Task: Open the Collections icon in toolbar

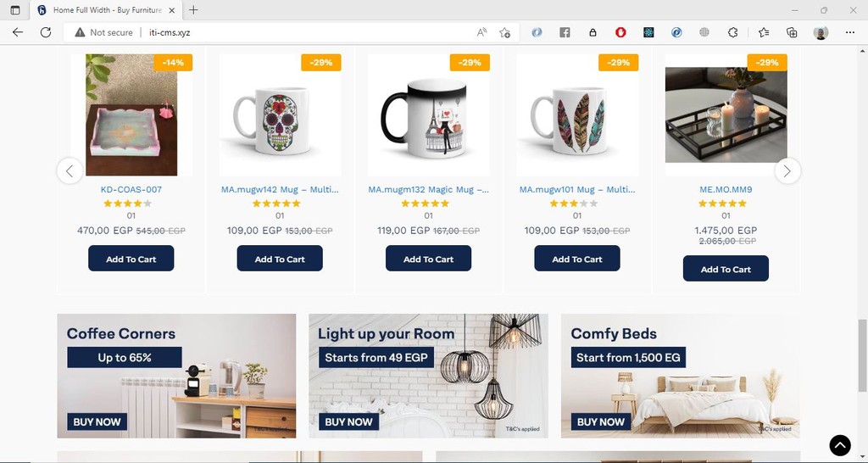Action: [x=793, y=32]
